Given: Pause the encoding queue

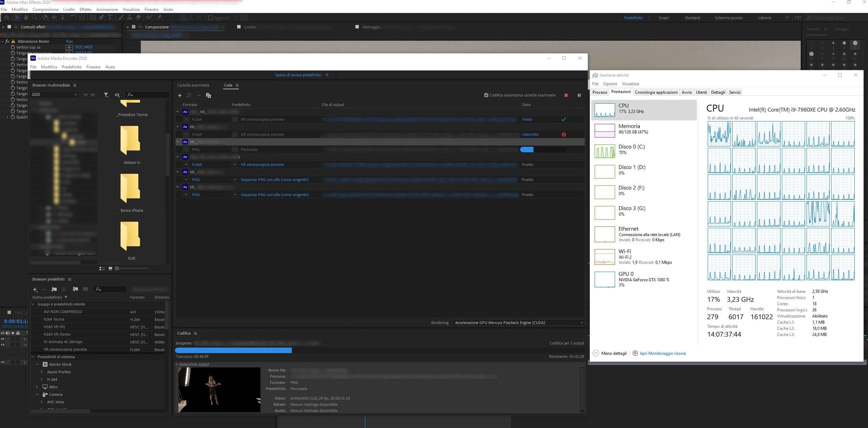Looking at the screenshot, I should tap(579, 95).
